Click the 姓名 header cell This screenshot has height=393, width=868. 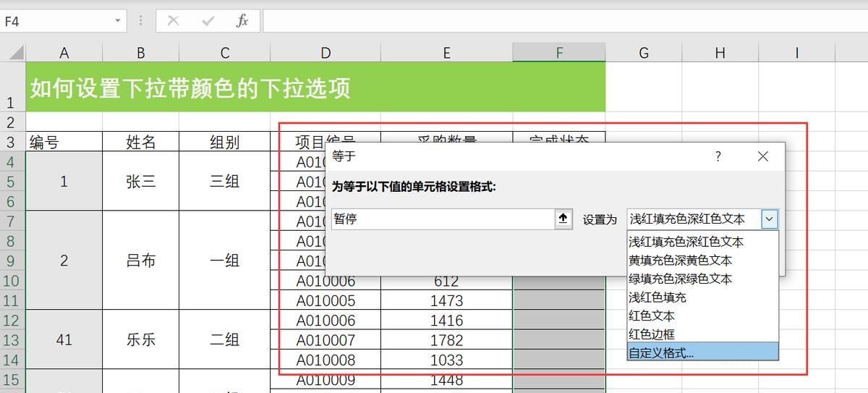tap(141, 141)
